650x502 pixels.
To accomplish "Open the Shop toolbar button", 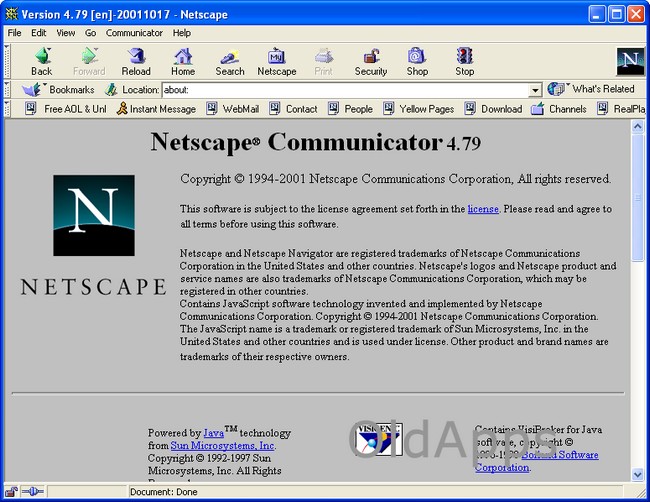I will coord(417,62).
